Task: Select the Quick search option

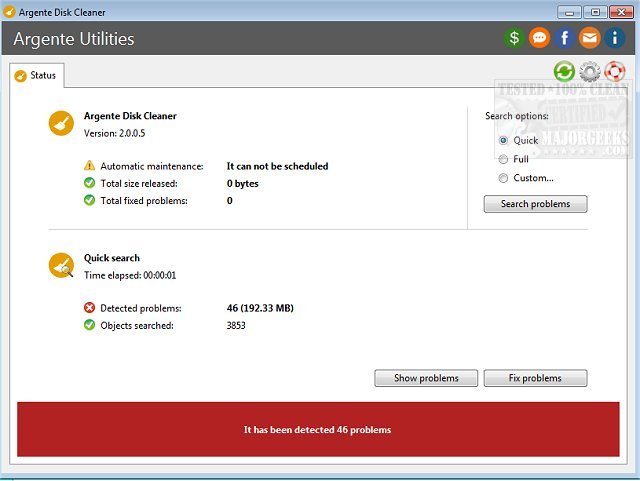Action: (x=518, y=140)
